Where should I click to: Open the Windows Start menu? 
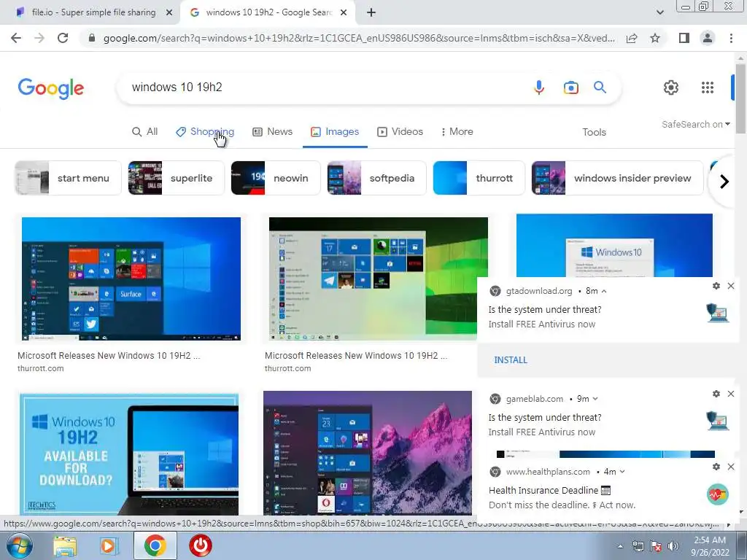(19, 545)
